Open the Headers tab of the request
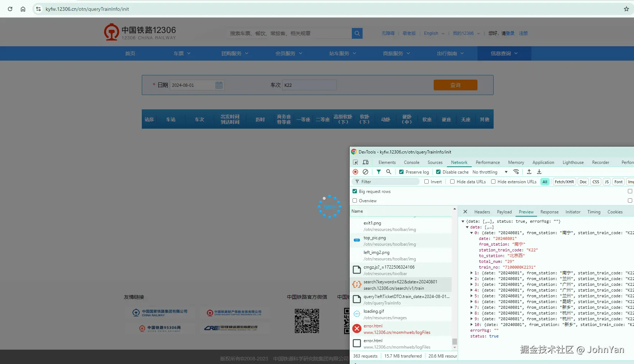This screenshot has height=364, width=634. [482, 212]
